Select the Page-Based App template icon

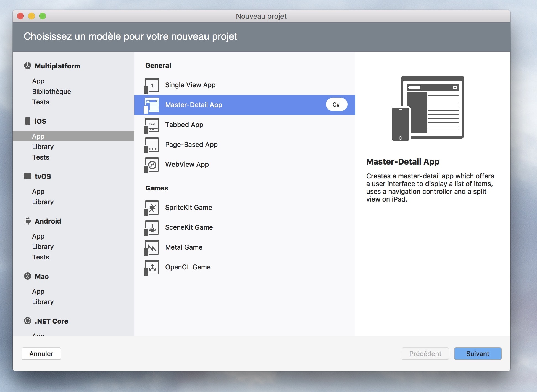[151, 145]
